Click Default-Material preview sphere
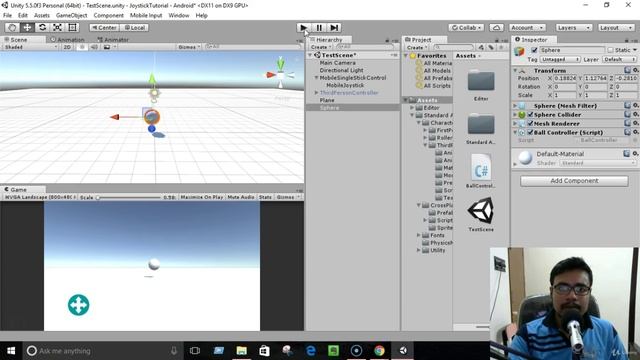 click(x=525, y=158)
